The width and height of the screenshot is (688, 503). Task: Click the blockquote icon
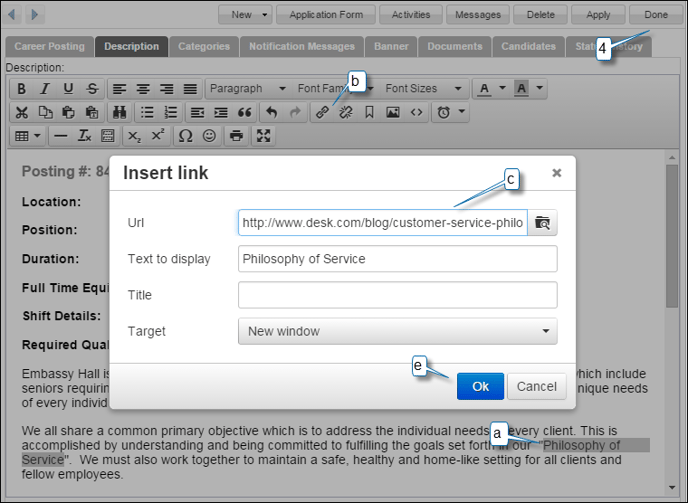coord(244,112)
